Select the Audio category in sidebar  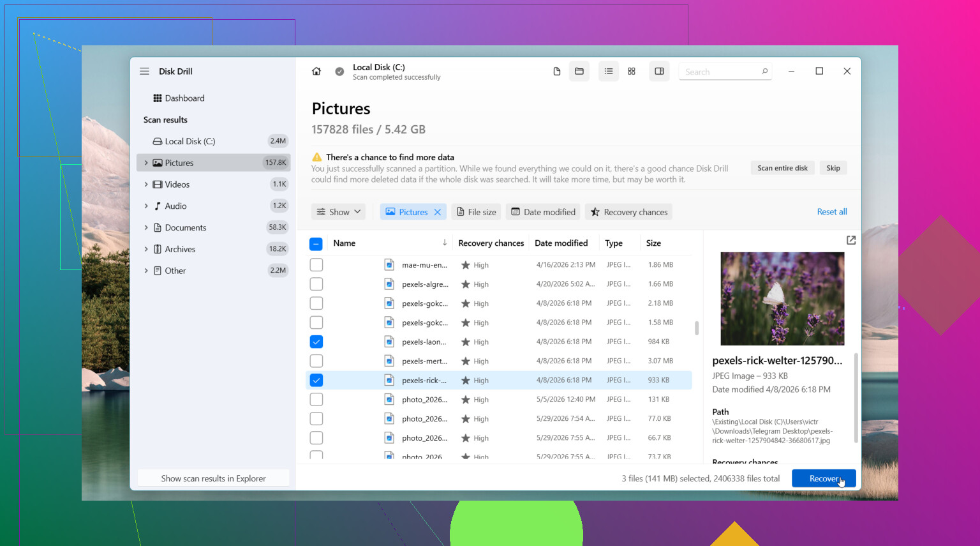tap(213, 206)
